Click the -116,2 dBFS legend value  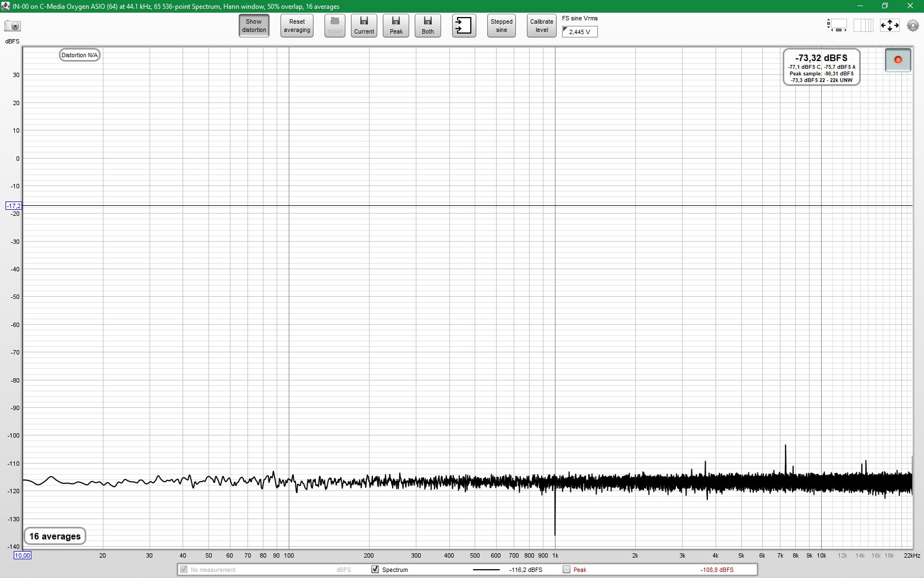click(x=526, y=570)
